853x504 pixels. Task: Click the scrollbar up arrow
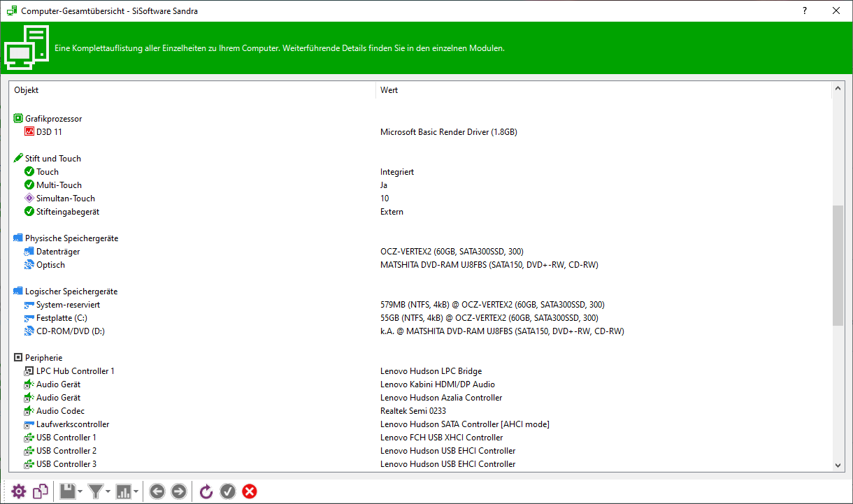pos(838,89)
